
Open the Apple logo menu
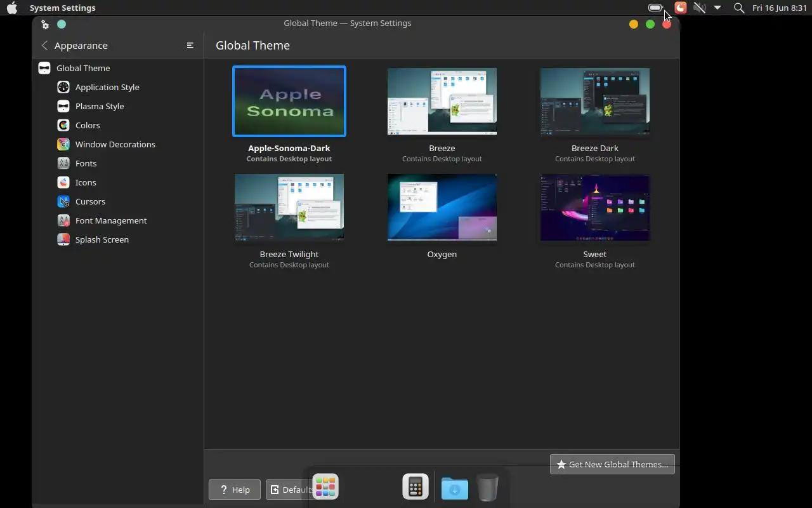coord(12,8)
